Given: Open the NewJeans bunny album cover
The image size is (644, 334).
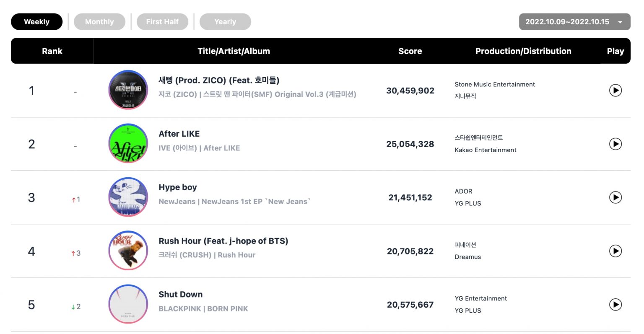Looking at the screenshot, I should click(x=128, y=197).
